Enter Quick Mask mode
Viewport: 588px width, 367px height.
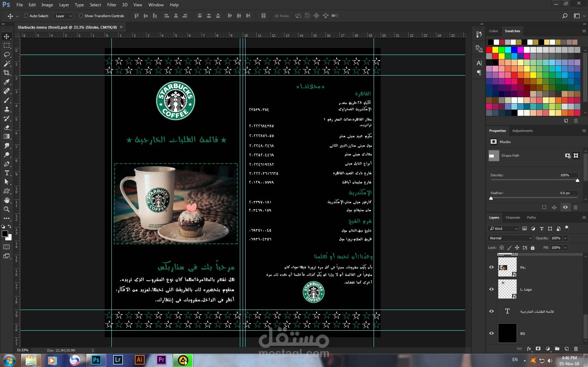pos(7,247)
